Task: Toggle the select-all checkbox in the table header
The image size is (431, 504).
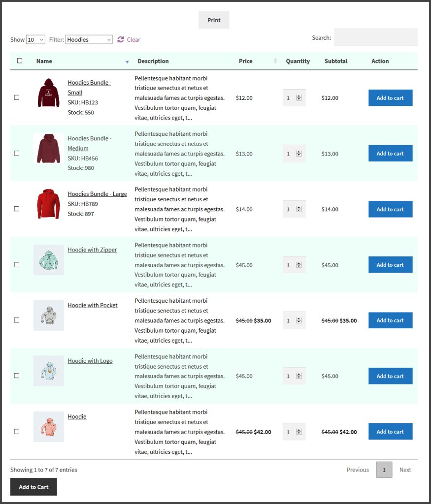Action: [20, 61]
